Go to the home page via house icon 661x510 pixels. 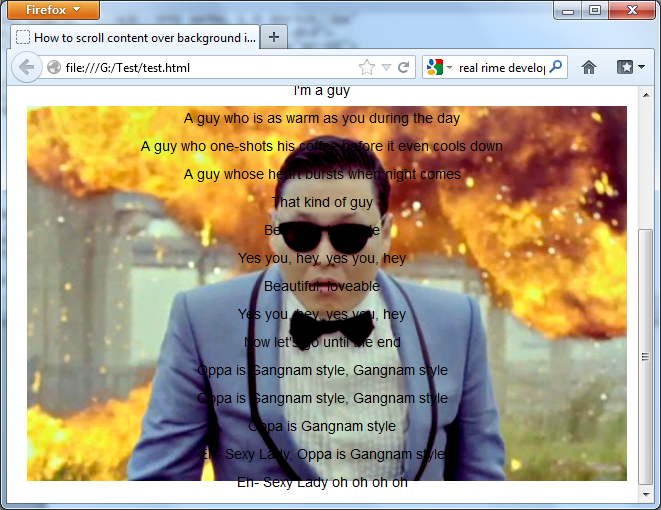pyautogui.click(x=589, y=67)
